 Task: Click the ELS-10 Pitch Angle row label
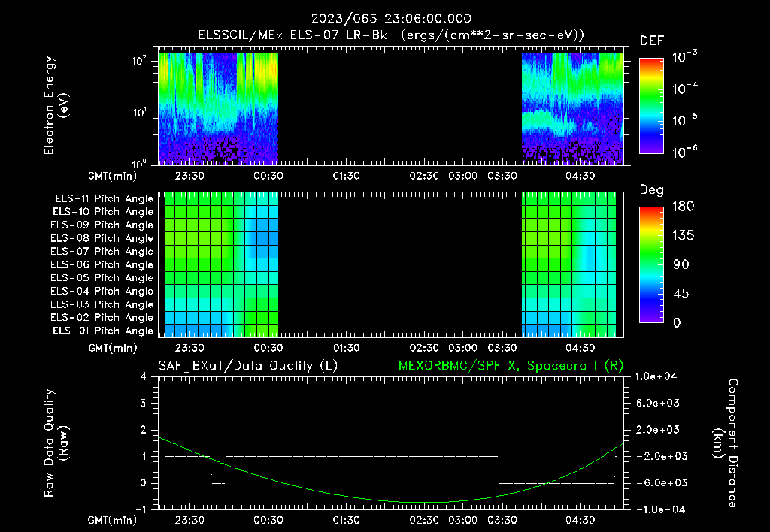tap(103, 212)
